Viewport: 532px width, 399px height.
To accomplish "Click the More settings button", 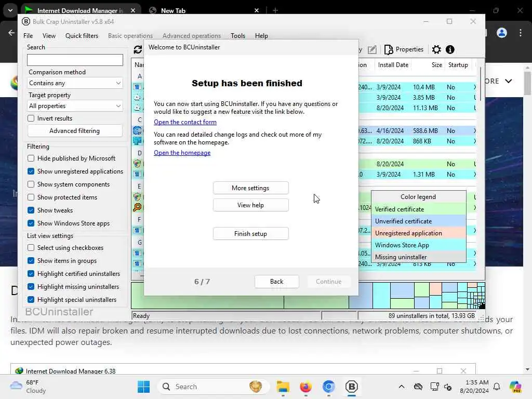I will point(251,188).
